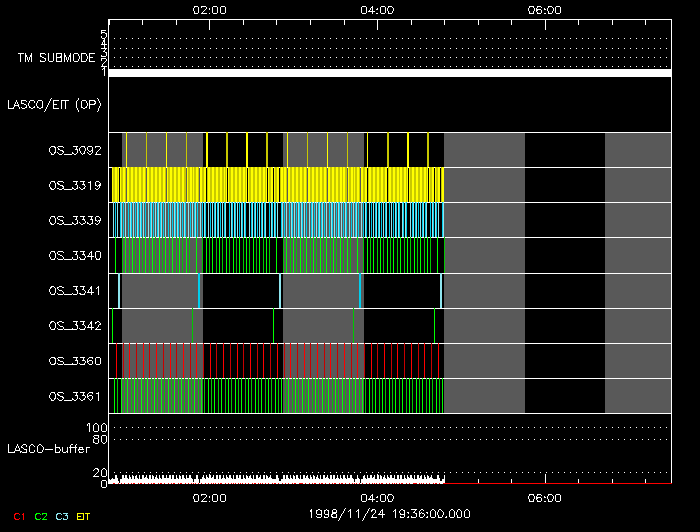The height and width of the screenshot is (532, 700).
Task: Select the C3 legend entry
Action: tap(62, 516)
